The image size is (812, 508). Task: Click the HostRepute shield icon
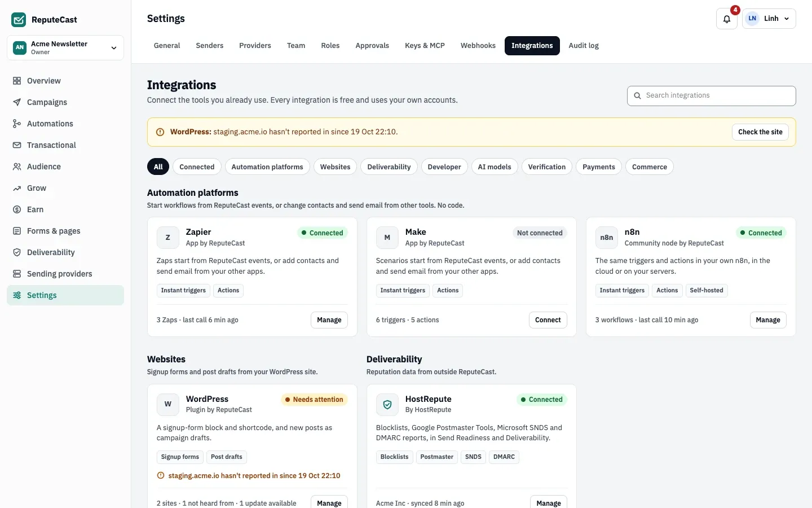click(387, 404)
